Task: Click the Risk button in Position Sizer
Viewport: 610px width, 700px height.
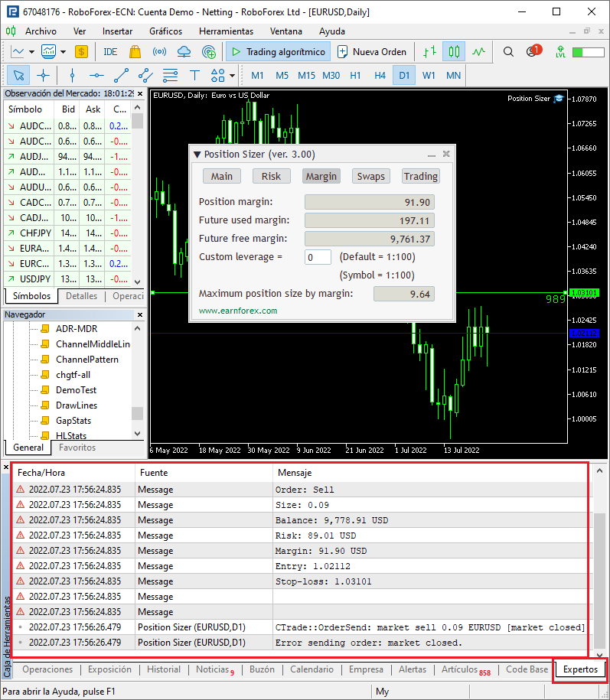Action: [x=271, y=176]
